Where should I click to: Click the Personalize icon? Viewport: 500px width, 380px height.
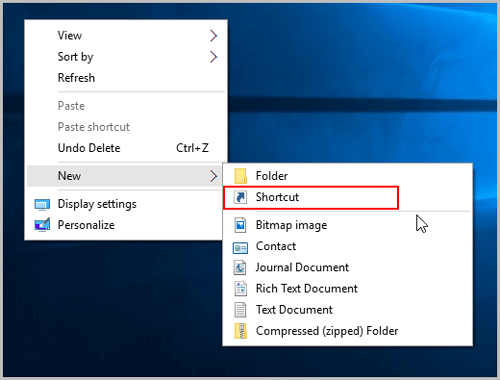coord(42,225)
